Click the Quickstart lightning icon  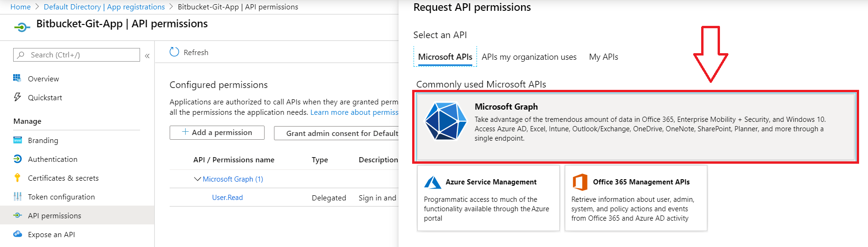(17, 97)
